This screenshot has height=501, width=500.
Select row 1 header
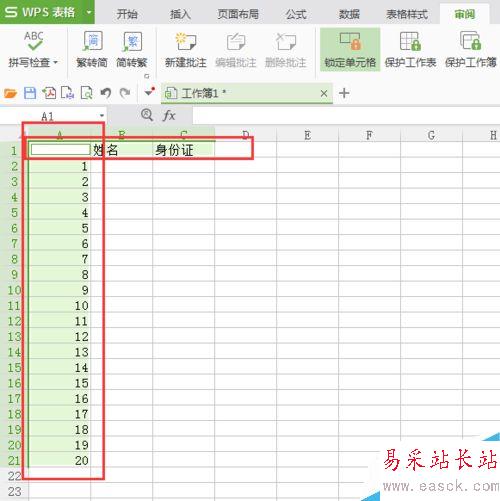tap(14, 150)
